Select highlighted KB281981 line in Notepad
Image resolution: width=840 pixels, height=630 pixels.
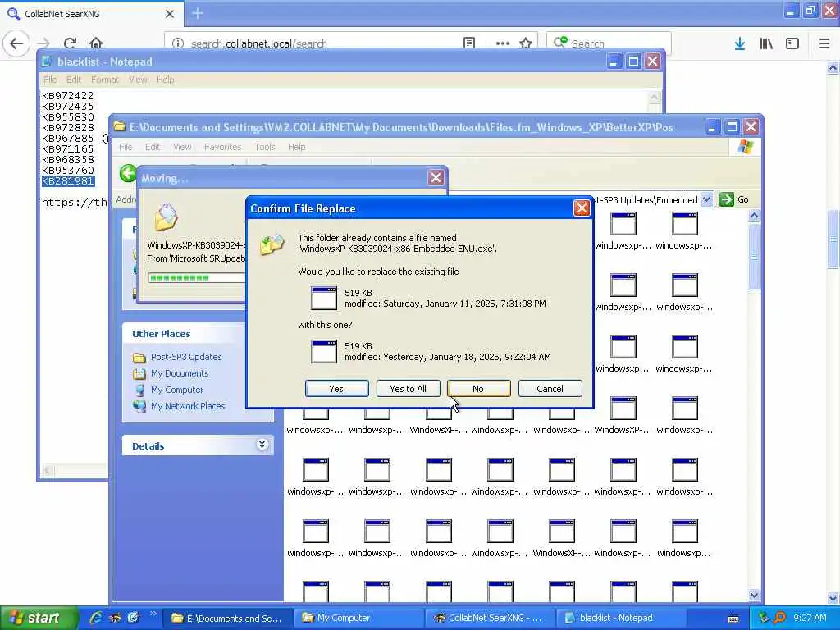(x=67, y=181)
